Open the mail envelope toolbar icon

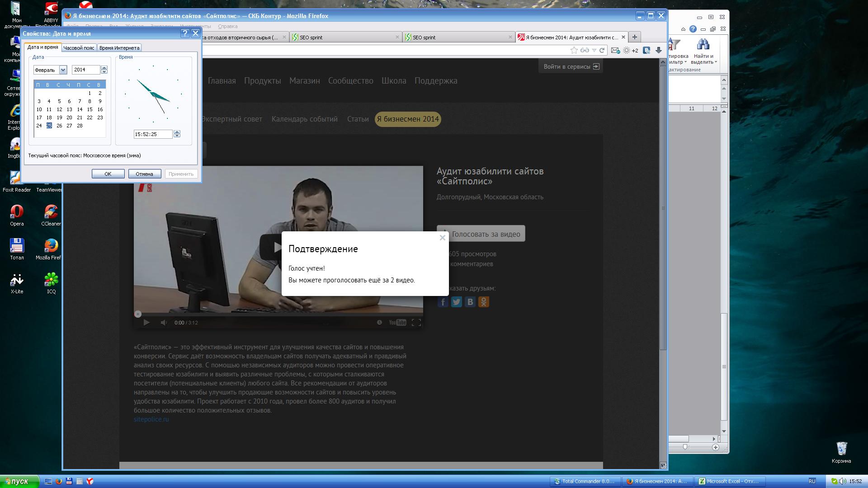pos(615,50)
